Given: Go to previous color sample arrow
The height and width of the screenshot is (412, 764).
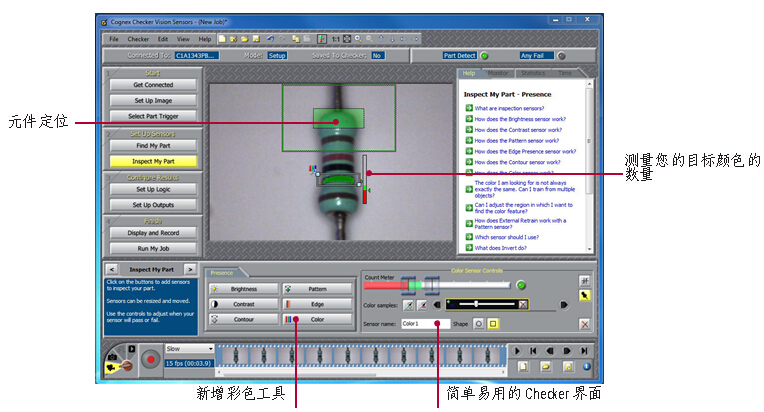Looking at the screenshot, I should [x=437, y=305].
